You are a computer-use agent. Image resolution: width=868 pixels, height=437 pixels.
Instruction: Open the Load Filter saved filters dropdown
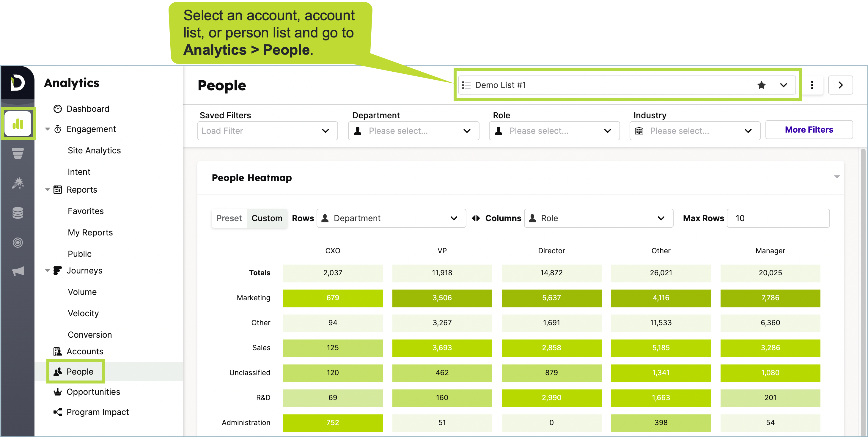(x=268, y=131)
